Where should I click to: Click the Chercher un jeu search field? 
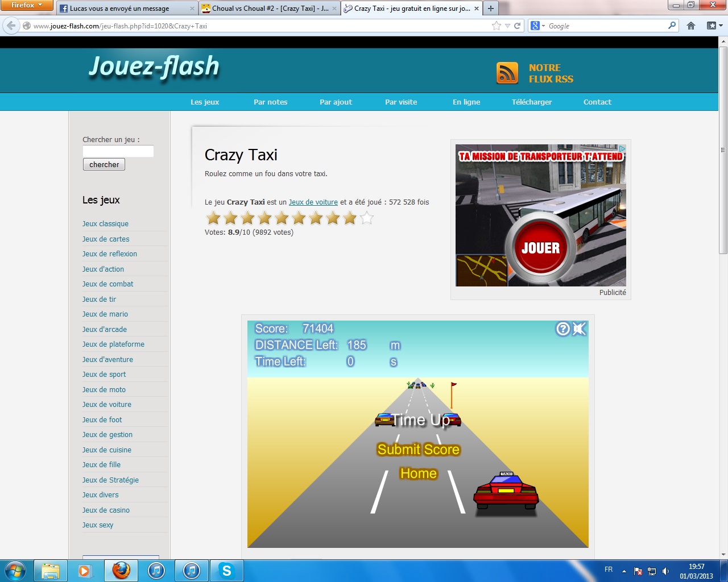pyautogui.click(x=118, y=151)
